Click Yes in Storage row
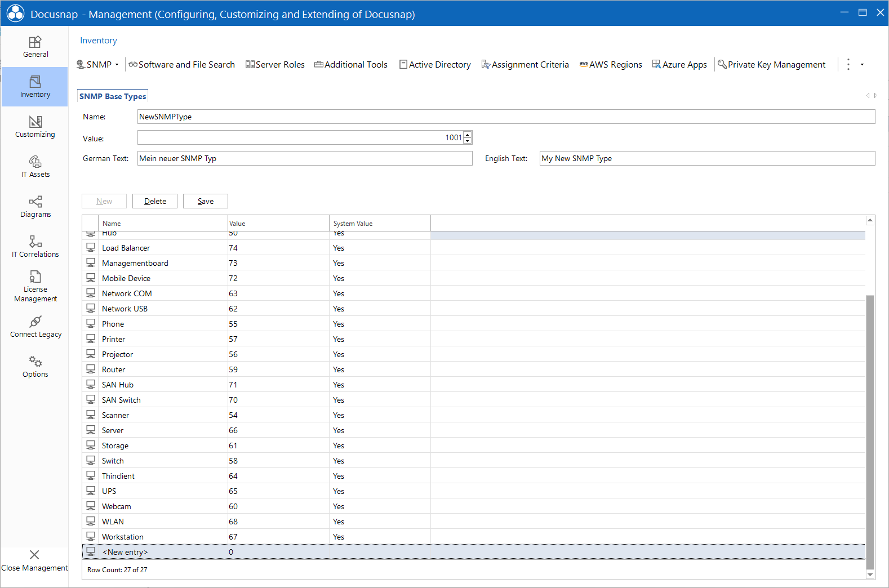Screen dimensions: 889x588 coord(338,446)
